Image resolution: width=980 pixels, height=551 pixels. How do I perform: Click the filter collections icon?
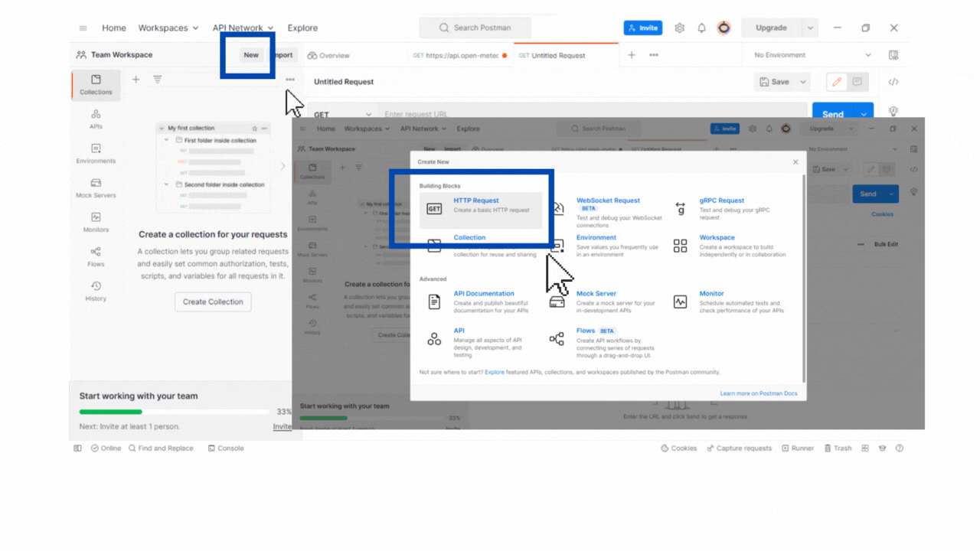click(x=157, y=80)
